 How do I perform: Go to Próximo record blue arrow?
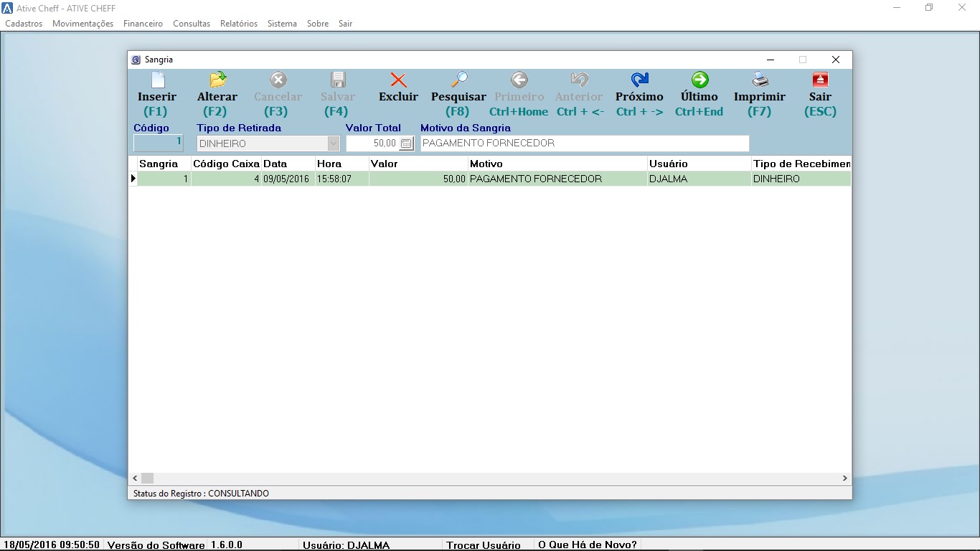click(x=639, y=80)
